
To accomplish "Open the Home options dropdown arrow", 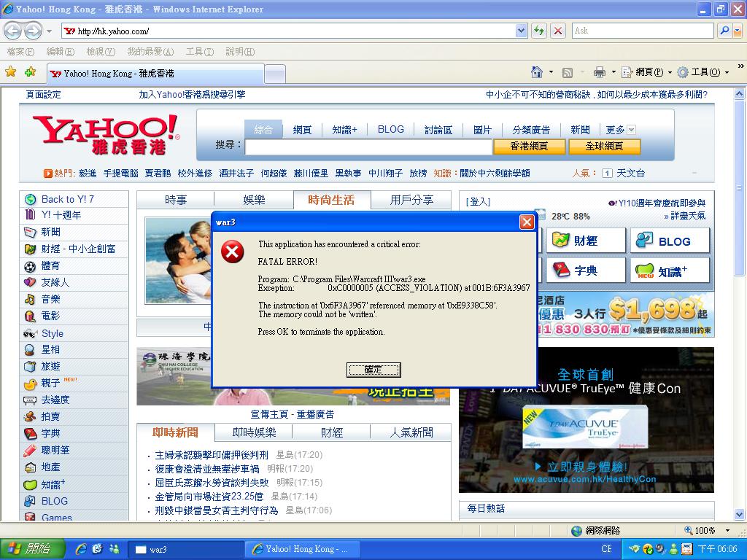I will point(551,72).
